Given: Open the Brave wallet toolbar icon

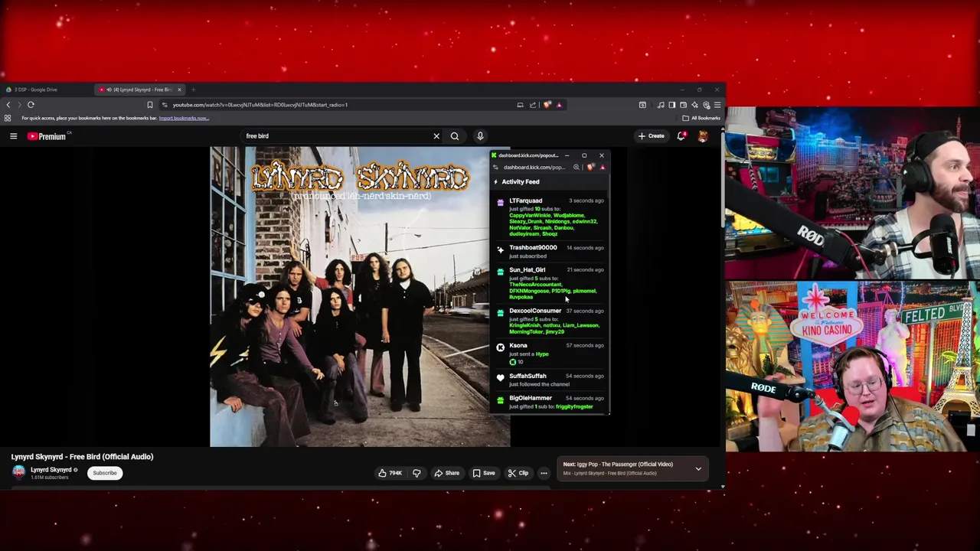Looking at the screenshot, I should tap(683, 105).
